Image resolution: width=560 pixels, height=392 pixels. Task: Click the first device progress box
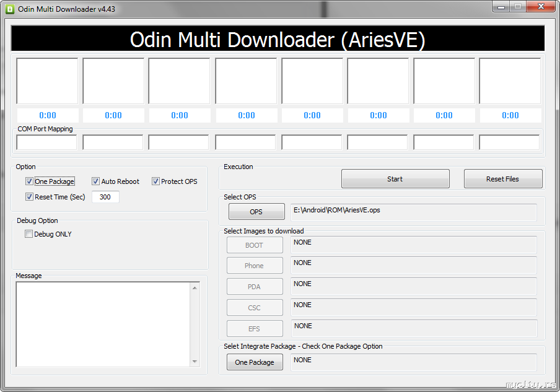click(47, 81)
